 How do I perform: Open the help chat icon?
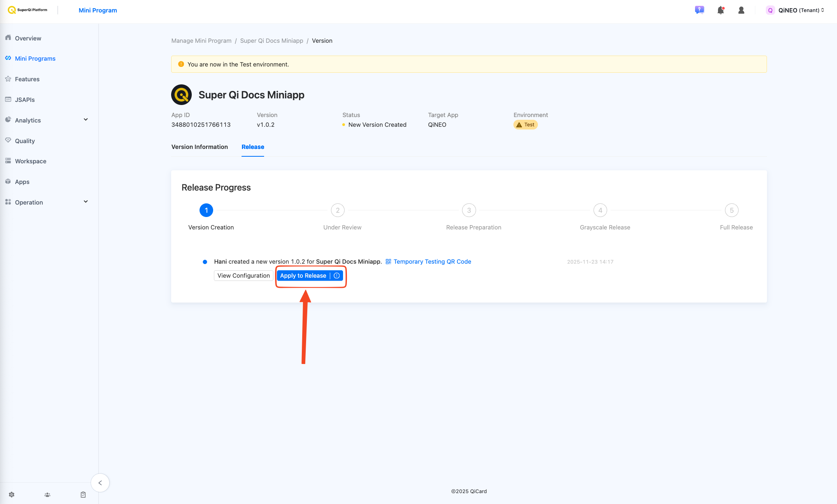(x=699, y=10)
